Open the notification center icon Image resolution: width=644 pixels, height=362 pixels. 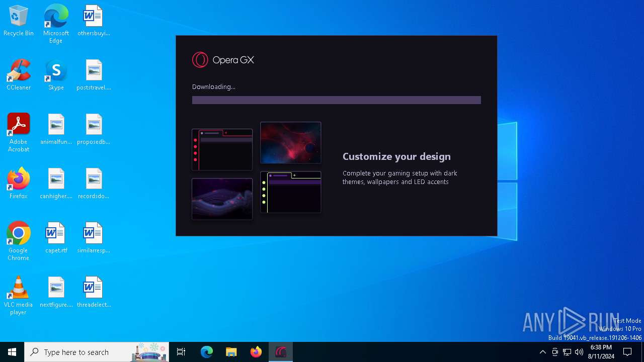pyautogui.click(x=628, y=352)
